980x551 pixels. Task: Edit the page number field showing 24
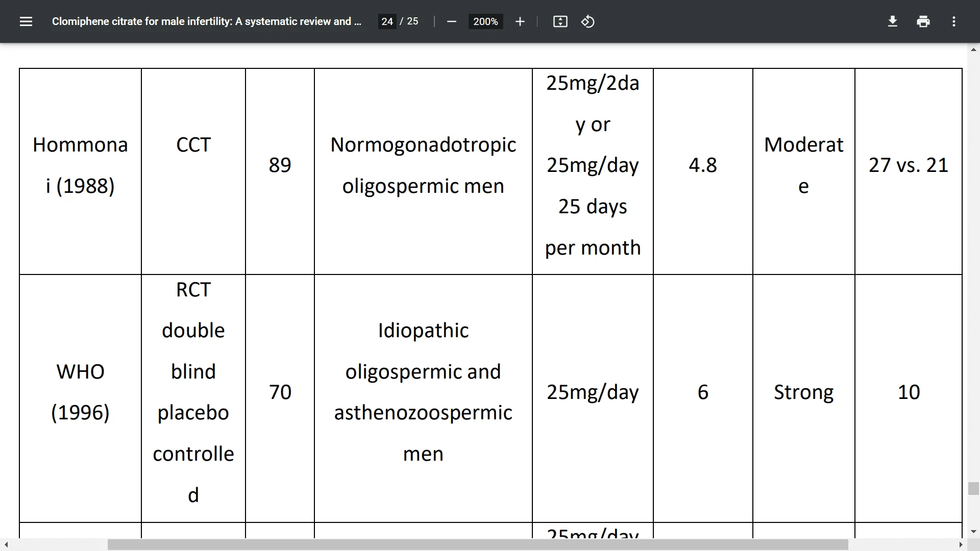pyautogui.click(x=387, y=21)
